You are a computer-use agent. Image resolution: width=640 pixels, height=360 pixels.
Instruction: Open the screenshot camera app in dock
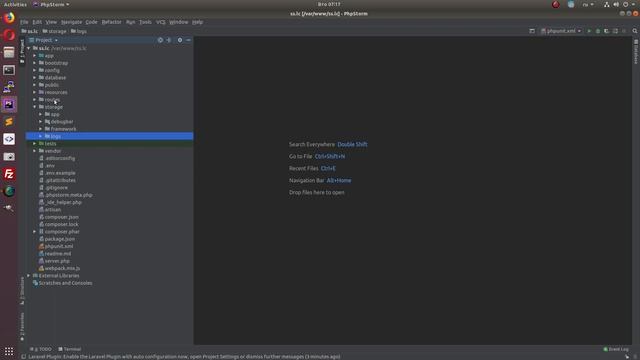[x=9, y=157]
